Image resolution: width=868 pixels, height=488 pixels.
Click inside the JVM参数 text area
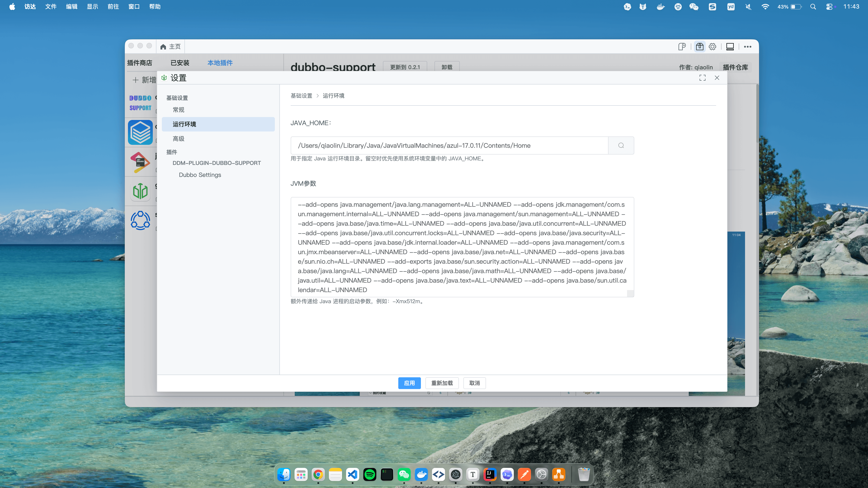(462, 247)
